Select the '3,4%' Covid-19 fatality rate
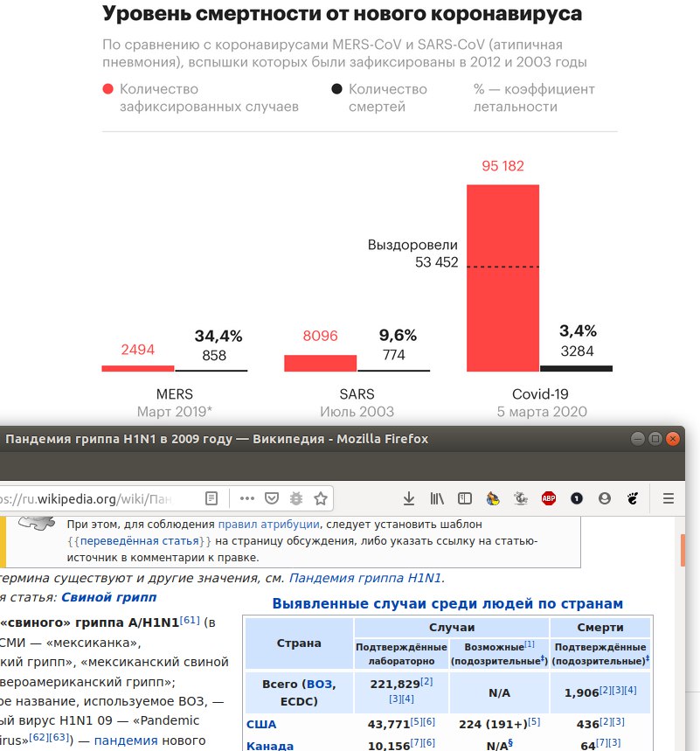Image resolution: width=700 pixels, height=751 pixels. coord(578,331)
